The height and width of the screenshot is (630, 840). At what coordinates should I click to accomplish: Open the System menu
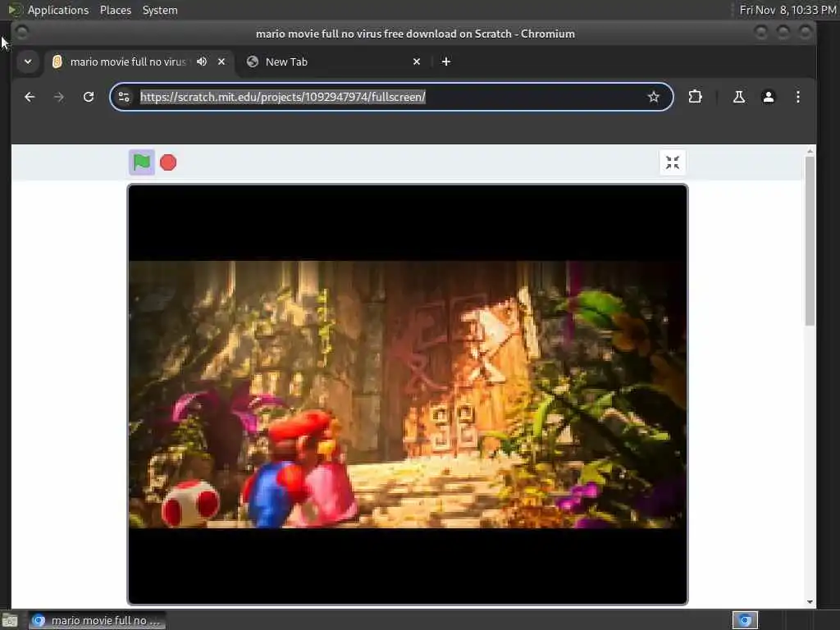pyautogui.click(x=160, y=10)
